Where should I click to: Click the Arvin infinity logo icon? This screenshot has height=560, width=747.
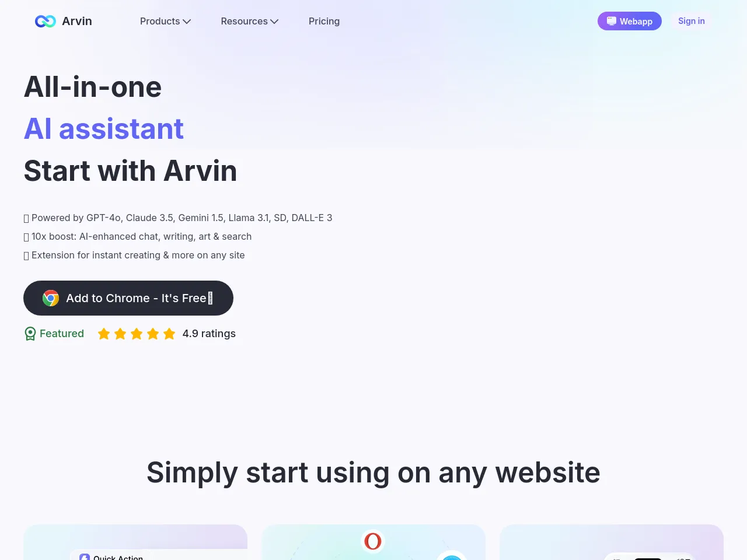[46, 21]
